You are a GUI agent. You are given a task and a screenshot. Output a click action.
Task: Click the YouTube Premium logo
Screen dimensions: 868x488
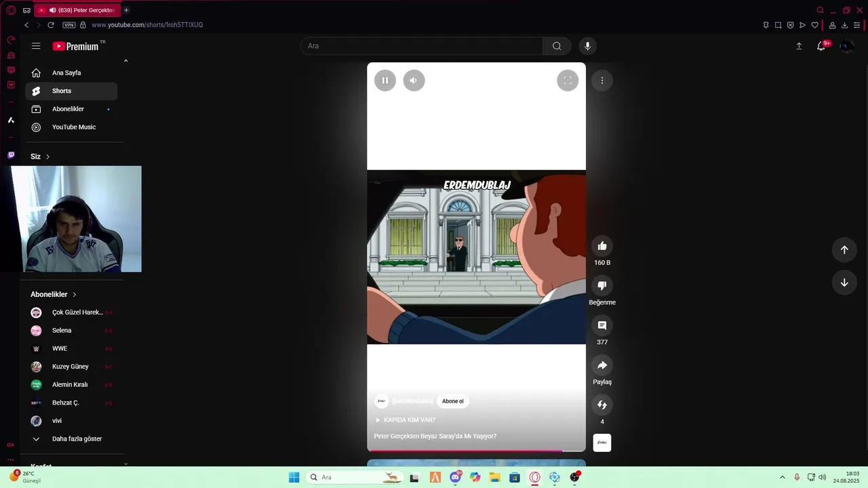tap(76, 46)
